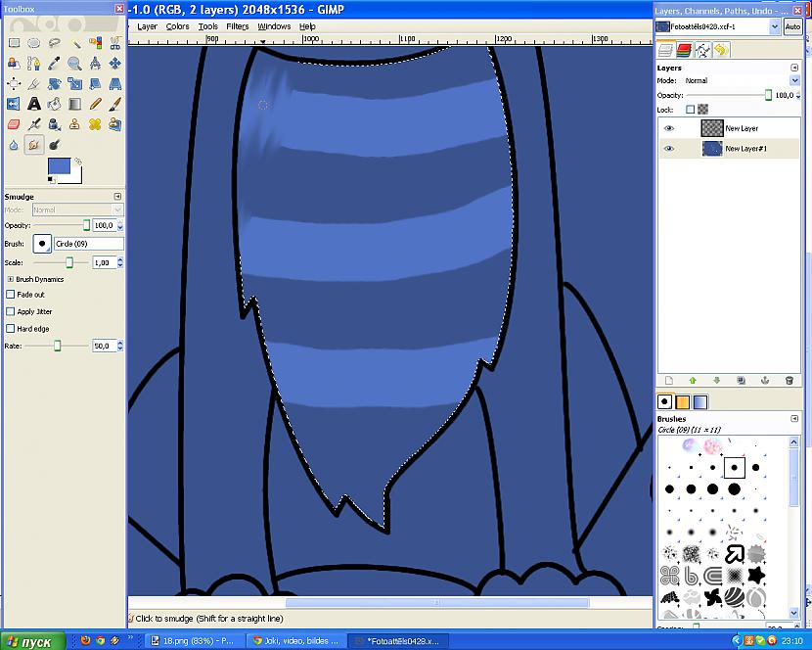The height and width of the screenshot is (650, 812).
Task: Select the Measure compass tool
Action: point(95,64)
